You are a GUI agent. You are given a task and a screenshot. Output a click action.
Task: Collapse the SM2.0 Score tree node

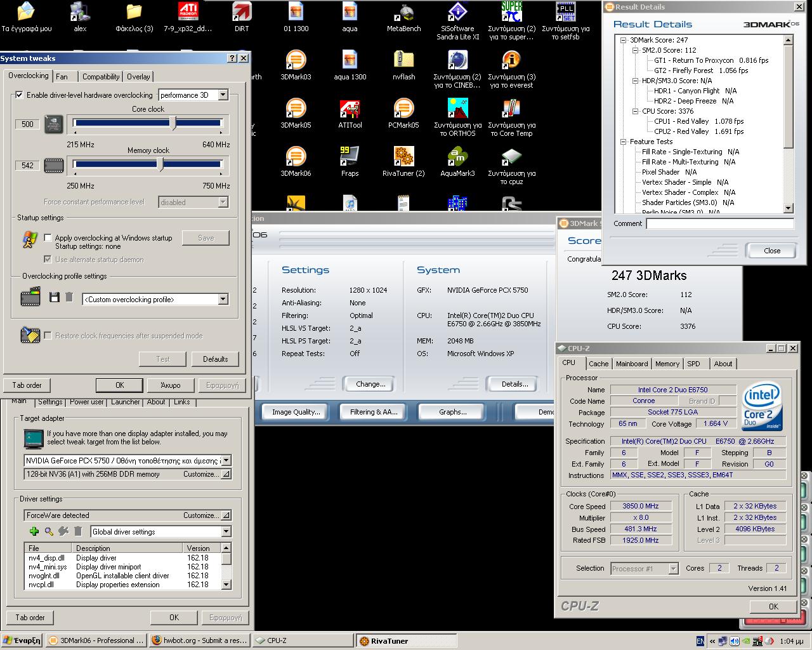click(x=636, y=50)
